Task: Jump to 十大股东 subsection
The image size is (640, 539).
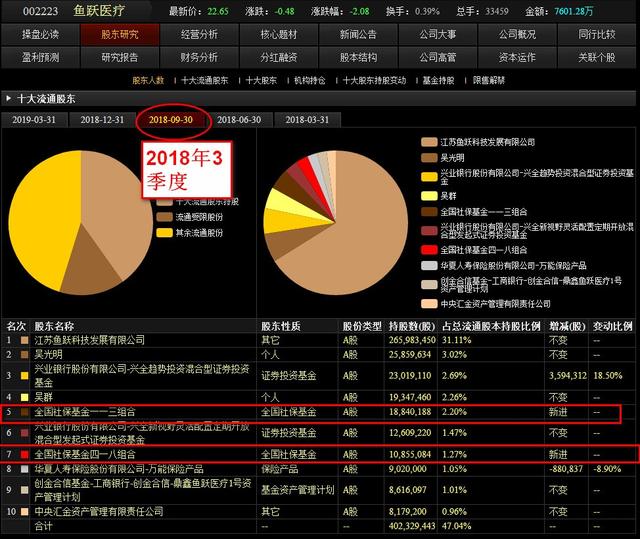Action: pyautogui.click(x=261, y=80)
